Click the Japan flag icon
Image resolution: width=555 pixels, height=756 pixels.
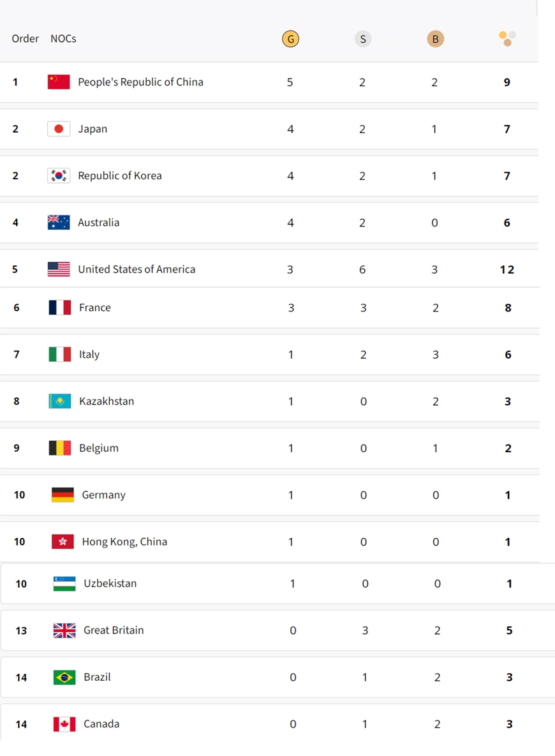59,129
